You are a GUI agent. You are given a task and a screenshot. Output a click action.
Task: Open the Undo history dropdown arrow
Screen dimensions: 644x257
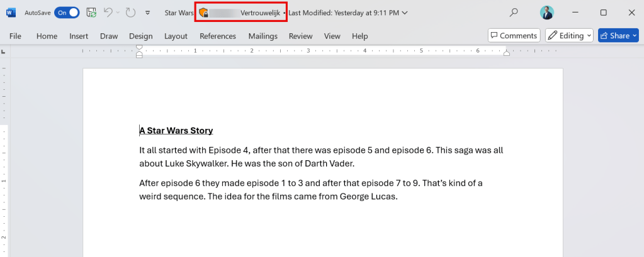118,13
